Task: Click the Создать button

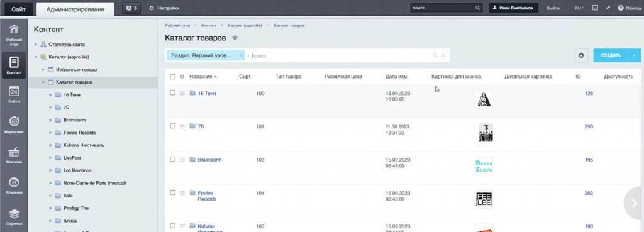Action: point(611,55)
